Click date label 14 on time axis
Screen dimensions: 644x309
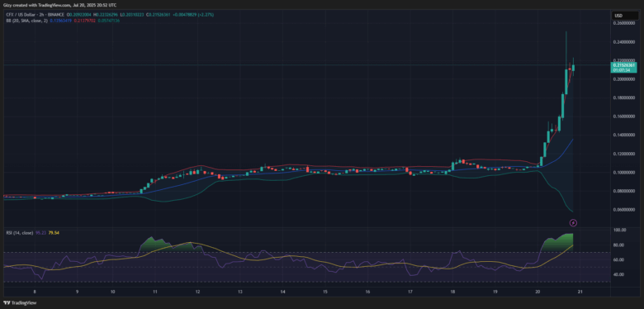tap(282, 292)
